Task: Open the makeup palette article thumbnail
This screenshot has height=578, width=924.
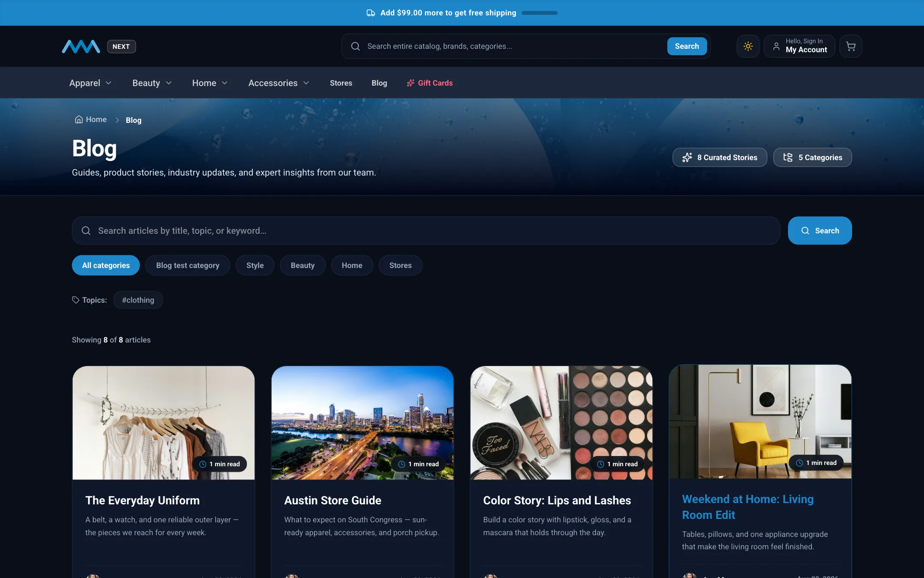Action: pyautogui.click(x=561, y=423)
